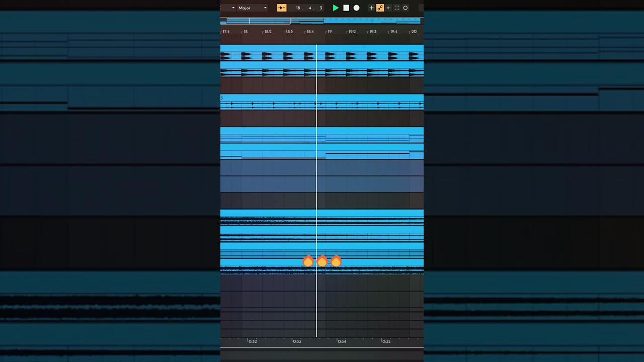The height and width of the screenshot is (362, 644).
Task: Click the Session Record circle icon
Action: (406, 8)
